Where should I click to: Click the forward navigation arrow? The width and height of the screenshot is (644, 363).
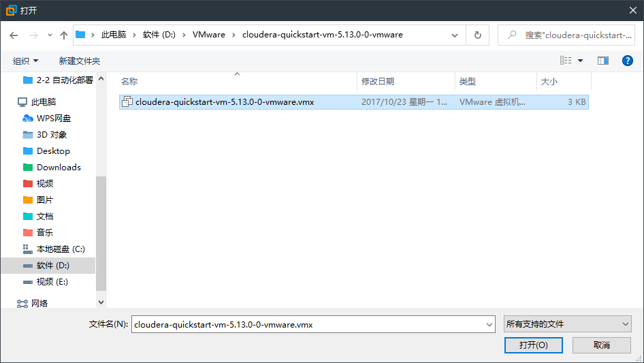(x=33, y=35)
